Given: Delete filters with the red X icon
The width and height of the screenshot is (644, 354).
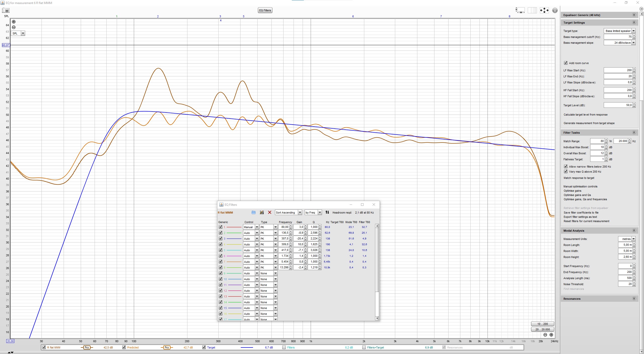Looking at the screenshot, I should coord(270,213).
